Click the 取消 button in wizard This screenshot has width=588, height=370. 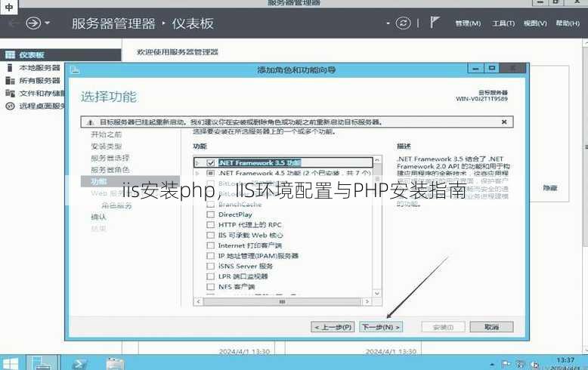pos(491,327)
